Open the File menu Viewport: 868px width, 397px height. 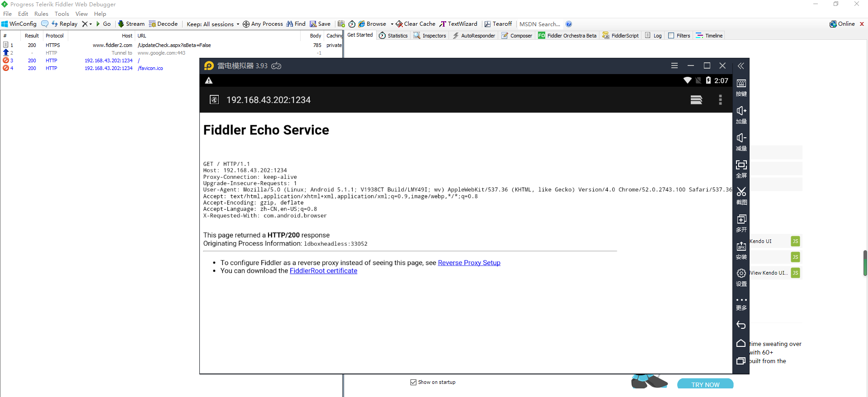(x=8, y=14)
